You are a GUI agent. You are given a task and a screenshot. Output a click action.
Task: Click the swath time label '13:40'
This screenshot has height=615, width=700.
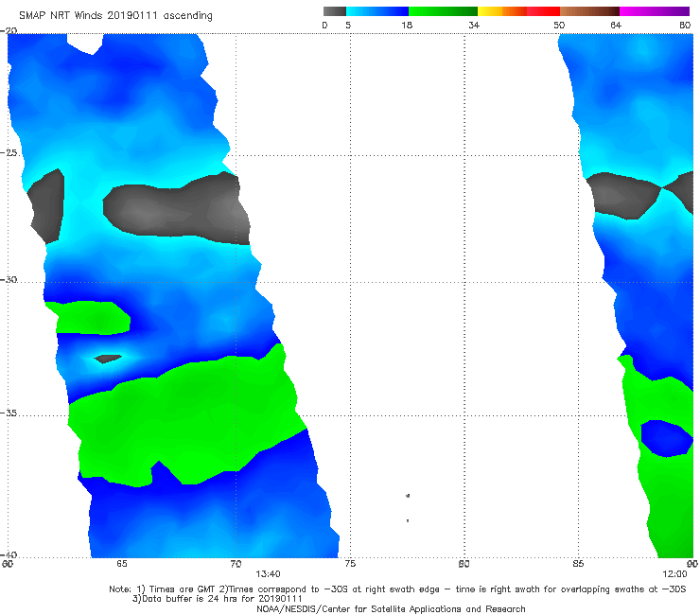(x=268, y=574)
